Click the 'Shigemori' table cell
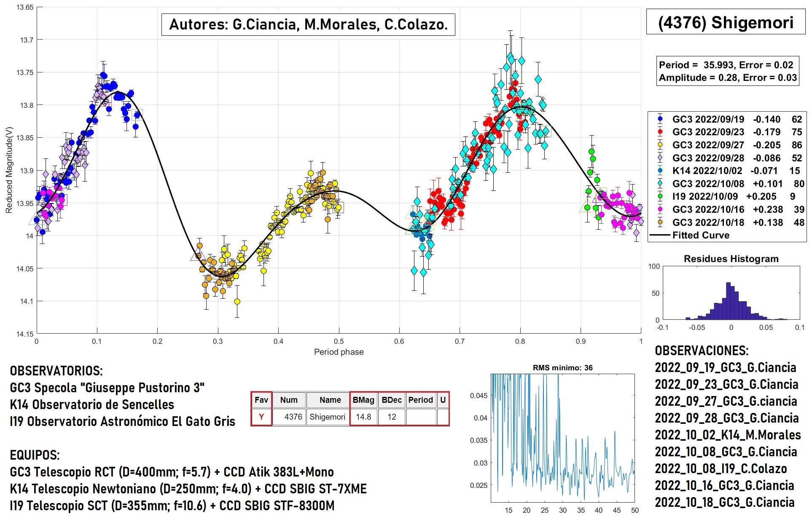This screenshot has width=812, height=522. coord(328,417)
